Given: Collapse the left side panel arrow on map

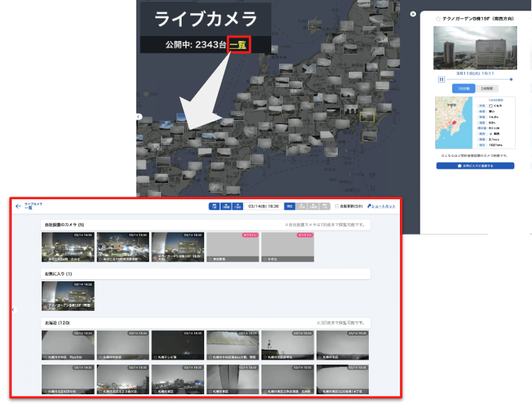Looking at the screenshot, I should [139, 116].
